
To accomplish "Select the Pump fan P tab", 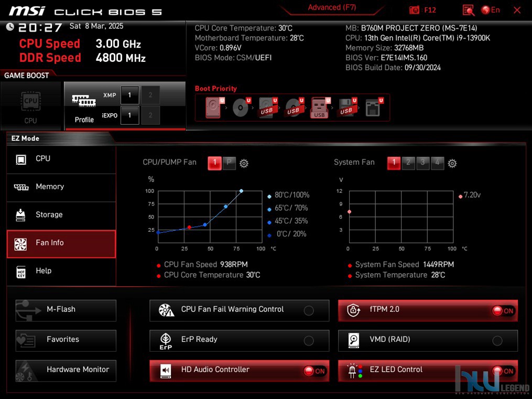I will click(x=229, y=163).
